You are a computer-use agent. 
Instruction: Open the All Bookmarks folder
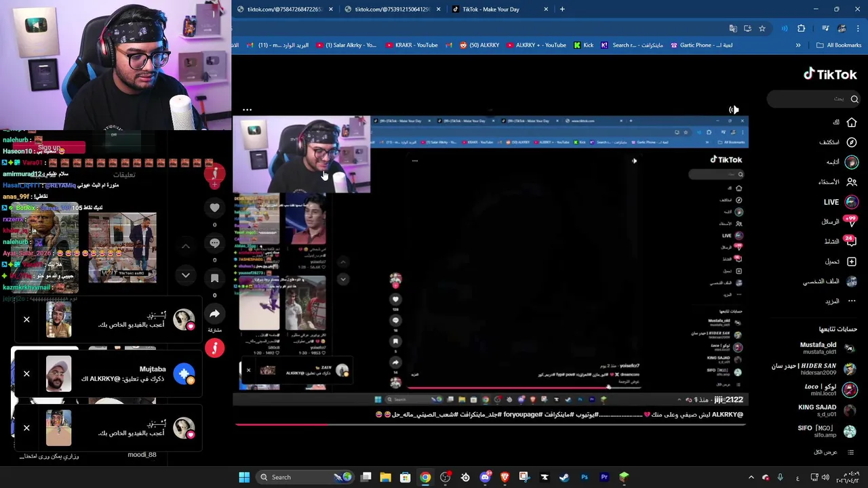tap(839, 45)
